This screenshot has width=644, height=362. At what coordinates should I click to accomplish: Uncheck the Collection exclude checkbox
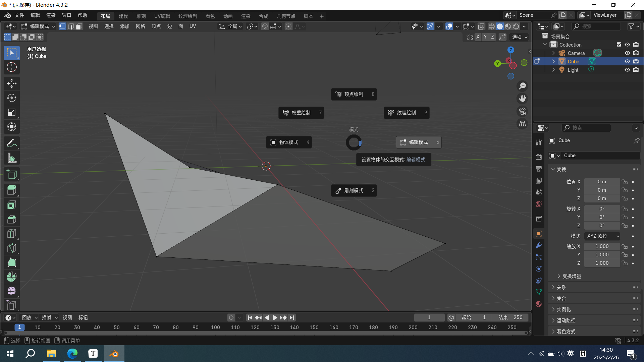619,45
